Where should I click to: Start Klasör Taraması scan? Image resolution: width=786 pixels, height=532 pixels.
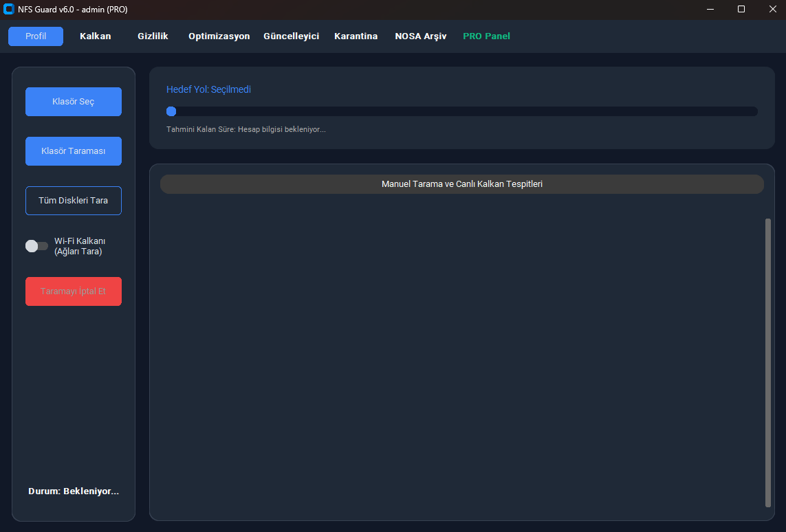74,151
